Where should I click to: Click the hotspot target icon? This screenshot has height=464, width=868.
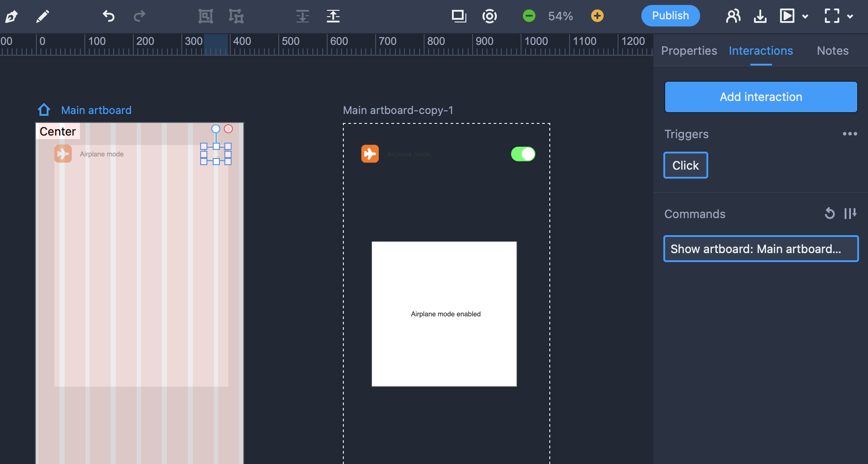click(489, 16)
